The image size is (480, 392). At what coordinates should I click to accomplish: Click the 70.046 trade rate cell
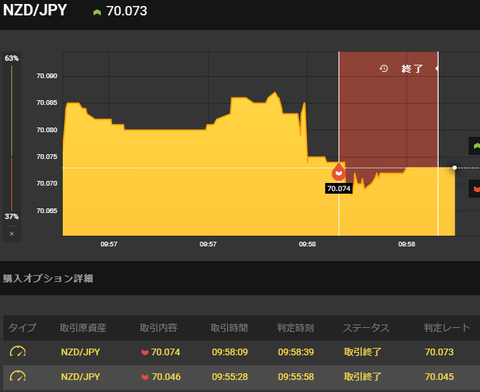pyautogui.click(x=166, y=377)
